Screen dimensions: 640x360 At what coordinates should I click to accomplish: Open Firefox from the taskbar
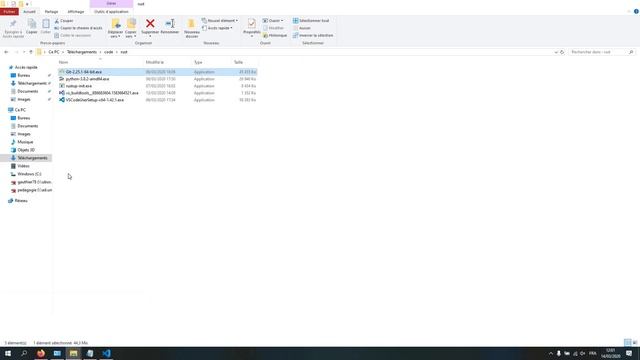coord(41,353)
